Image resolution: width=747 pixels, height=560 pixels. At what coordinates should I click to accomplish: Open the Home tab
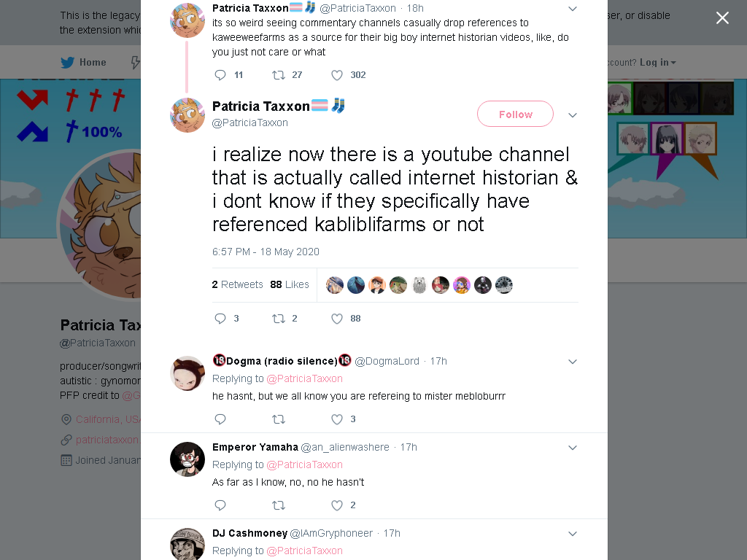[x=83, y=63]
